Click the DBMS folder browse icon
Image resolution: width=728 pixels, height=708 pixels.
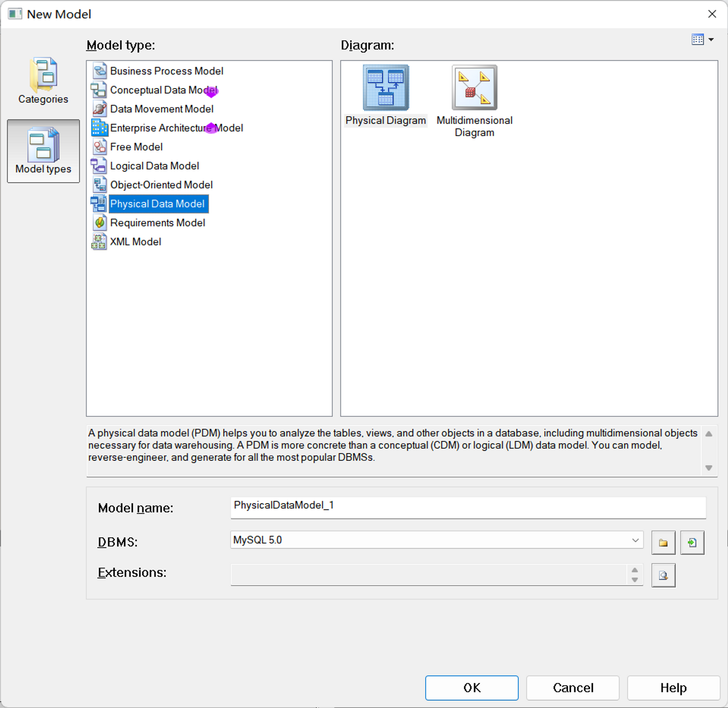click(663, 542)
